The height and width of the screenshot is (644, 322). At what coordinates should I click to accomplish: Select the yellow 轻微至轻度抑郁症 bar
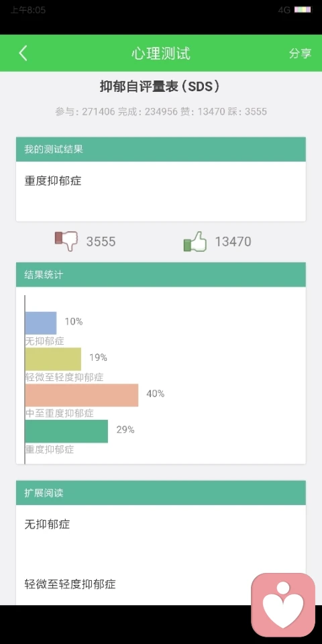pyautogui.click(x=53, y=359)
